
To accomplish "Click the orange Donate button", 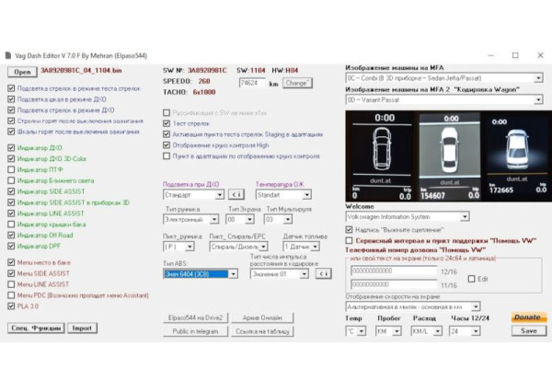I will point(527,317).
